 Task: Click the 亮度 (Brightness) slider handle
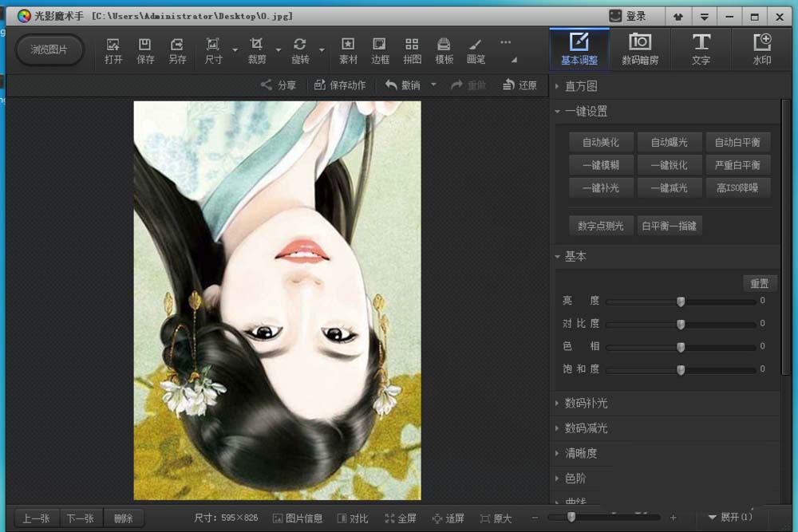click(x=681, y=302)
